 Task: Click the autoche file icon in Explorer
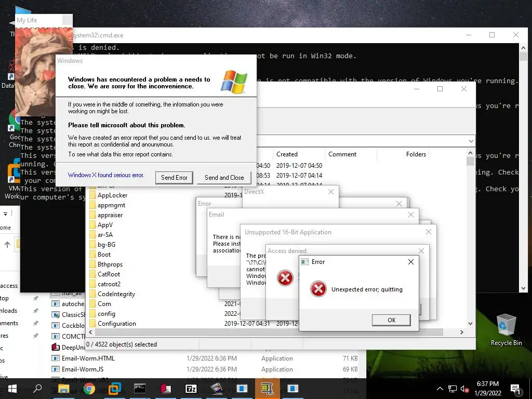(55, 303)
